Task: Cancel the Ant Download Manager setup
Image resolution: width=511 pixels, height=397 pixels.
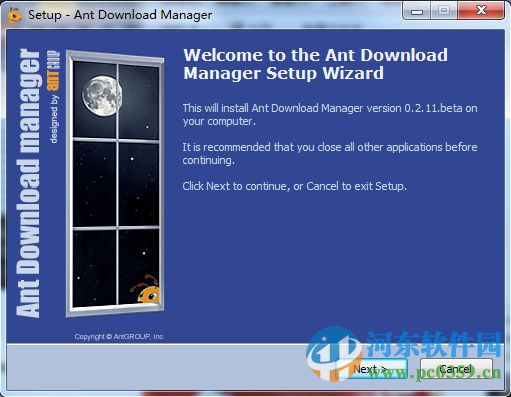Action: click(456, 369)
